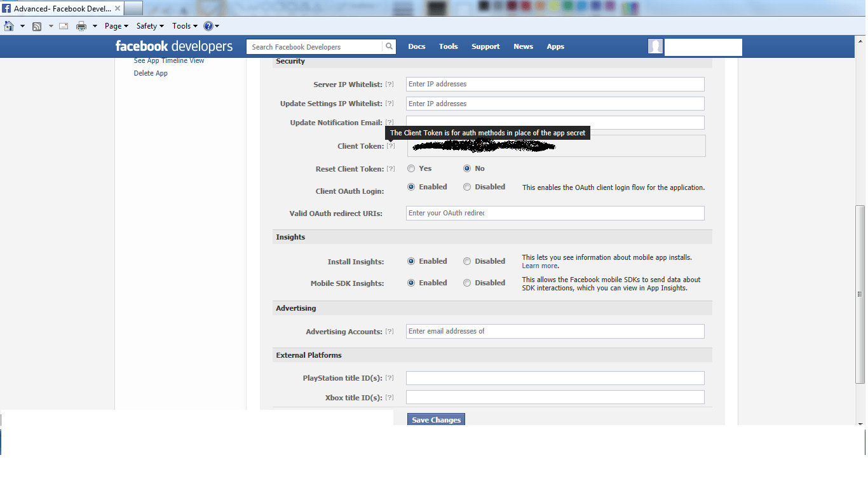The width and height of the screenshot is (868, 488).
Task: Click the [?] beside Update Settings IP Whitelist
Action: [x=390, y=103]
